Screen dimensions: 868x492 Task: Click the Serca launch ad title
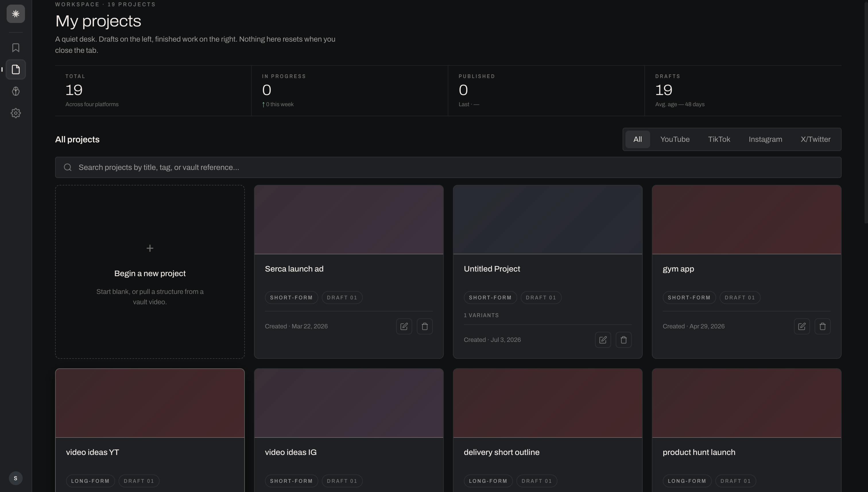(294, 269)
